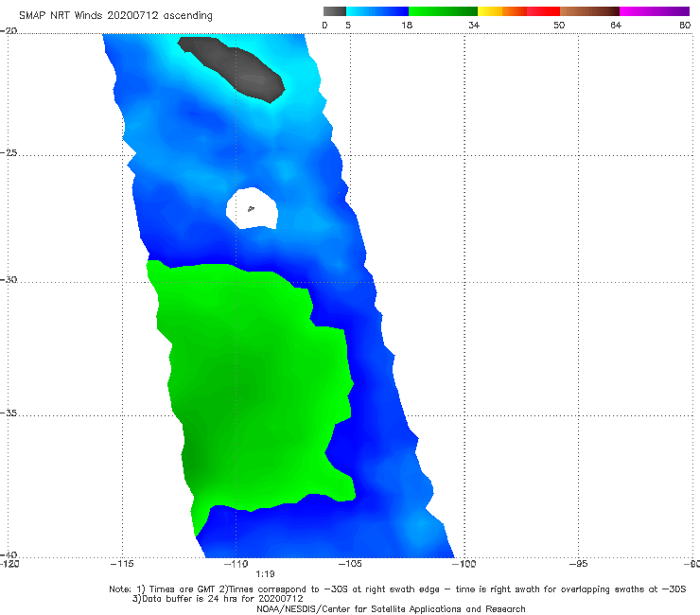The image size is (700, 615).
Task: Click the longitude label '-100'
Action: [x=464, y=564]
